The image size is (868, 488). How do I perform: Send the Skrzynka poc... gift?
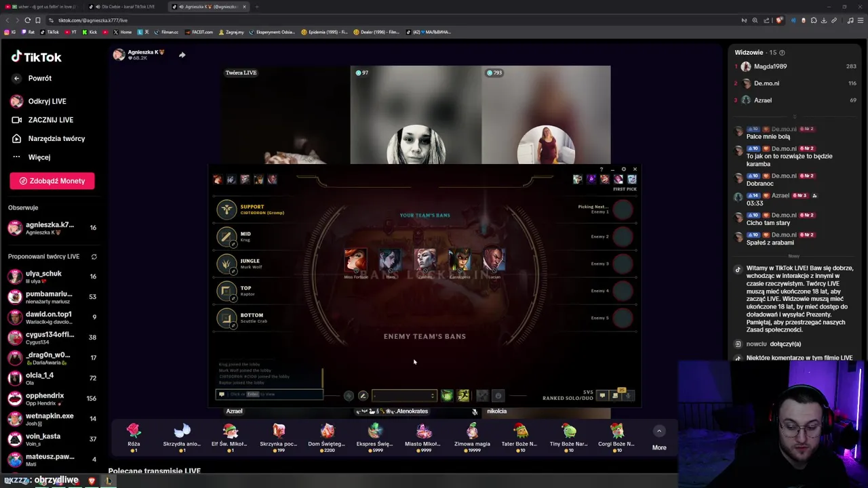(x=278, y=436)
